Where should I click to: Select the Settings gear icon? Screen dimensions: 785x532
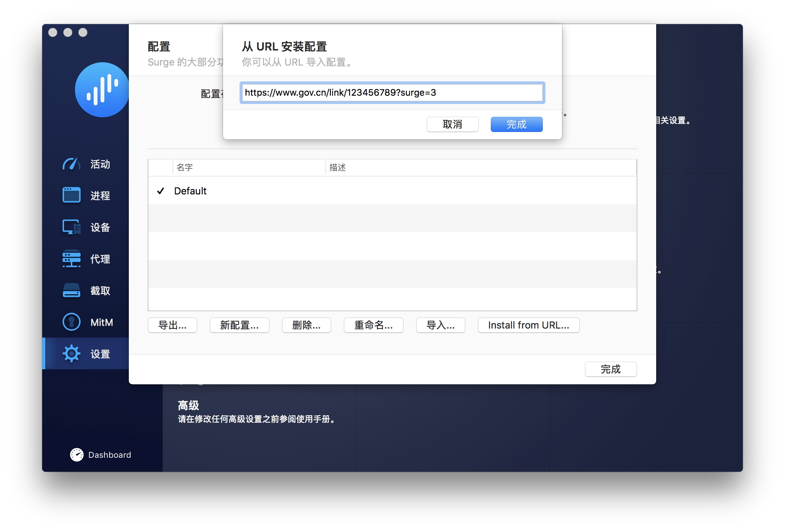coord(71,354)
